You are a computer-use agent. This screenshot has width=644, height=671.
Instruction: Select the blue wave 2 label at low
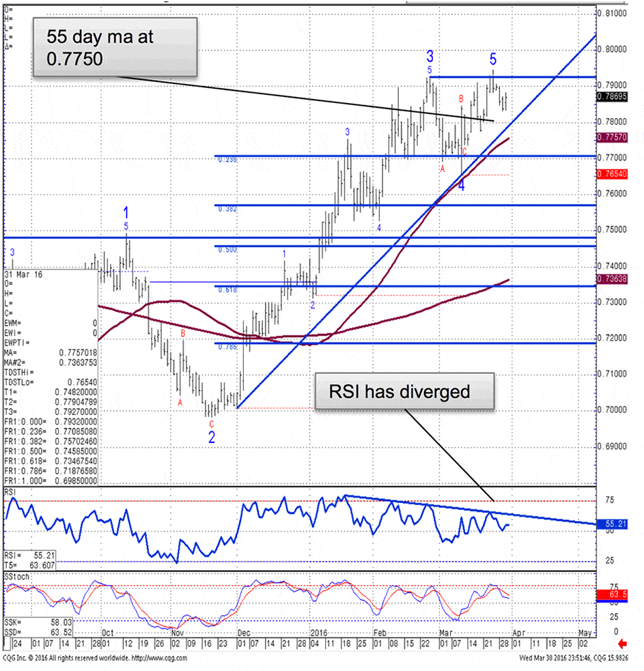(x=212, y=438)
